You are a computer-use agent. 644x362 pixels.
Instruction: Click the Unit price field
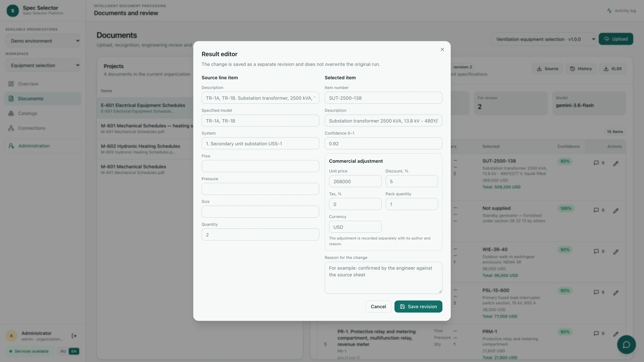point(355,181)
